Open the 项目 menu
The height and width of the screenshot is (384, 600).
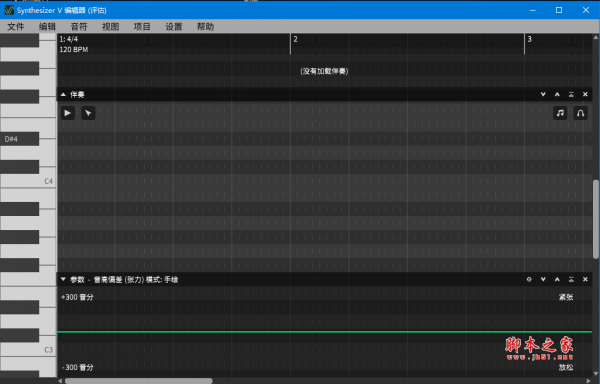[x=142, y=26]
